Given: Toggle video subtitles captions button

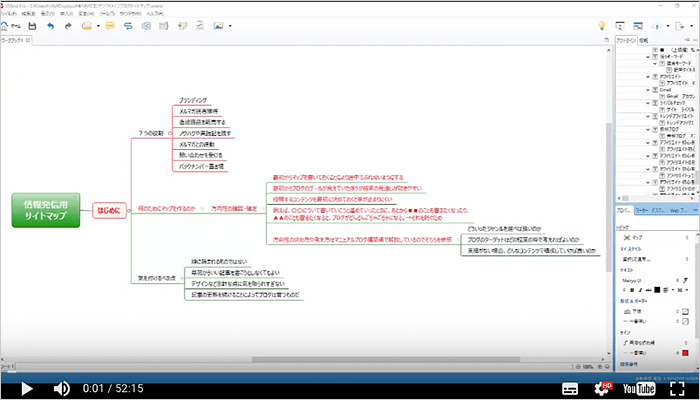Looking at the screenshot, I should (570, 388).
